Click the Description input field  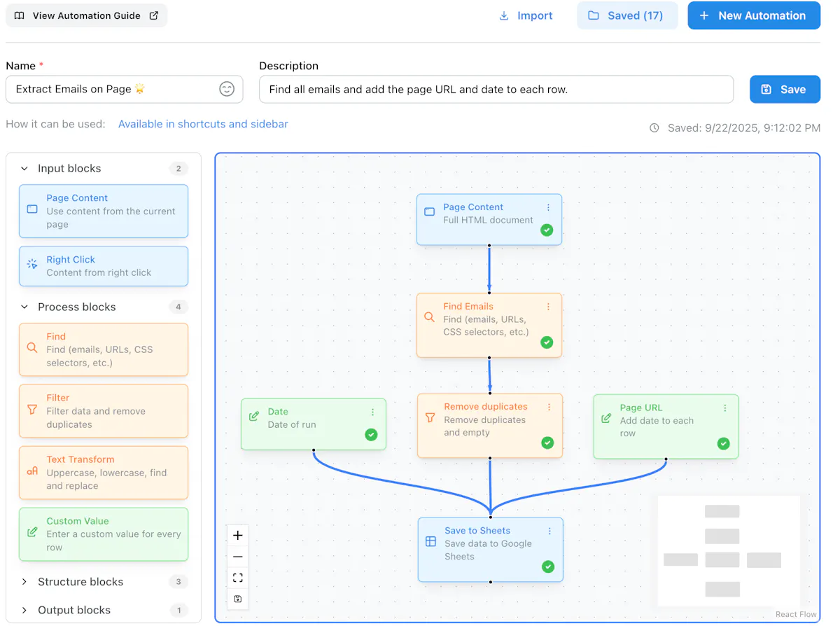[x=496, y=89]
